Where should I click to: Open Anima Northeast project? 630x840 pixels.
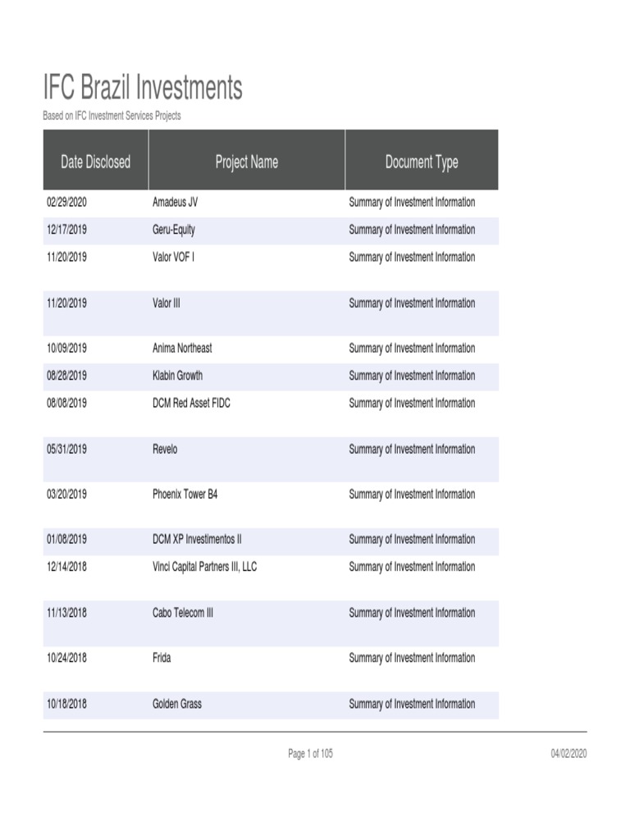(x=181, y=348)
